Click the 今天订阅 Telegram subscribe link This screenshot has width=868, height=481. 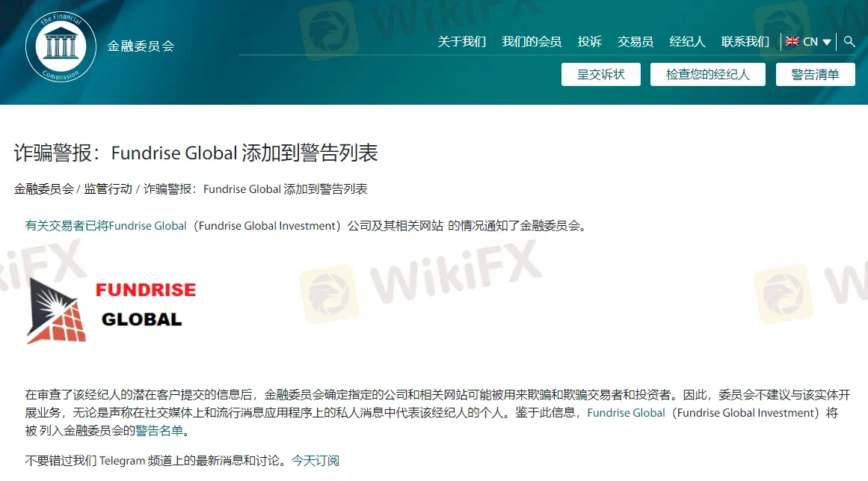(316, 461)
